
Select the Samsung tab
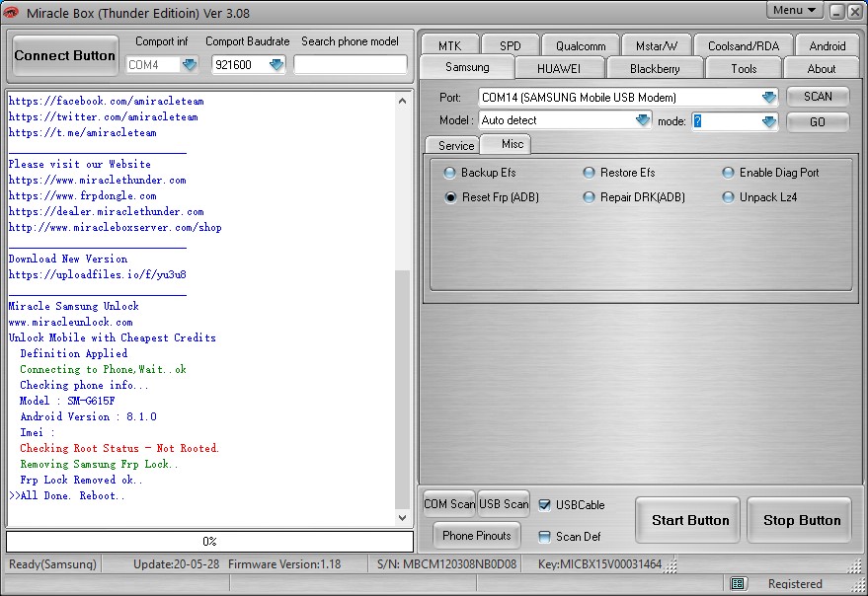click(467, 67)
